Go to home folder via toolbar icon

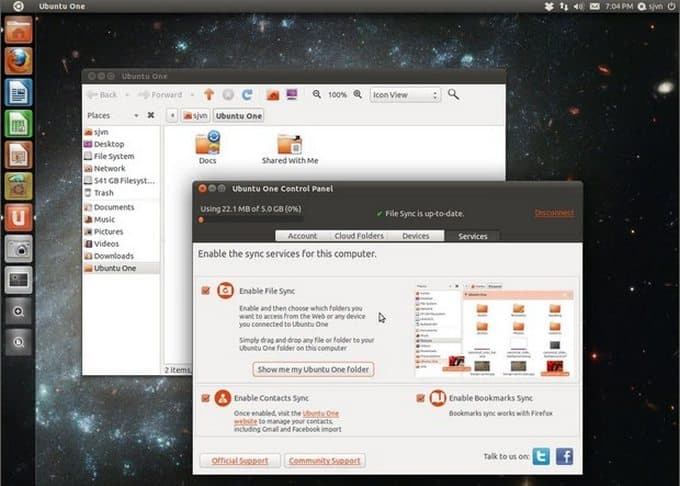(273, 95)
